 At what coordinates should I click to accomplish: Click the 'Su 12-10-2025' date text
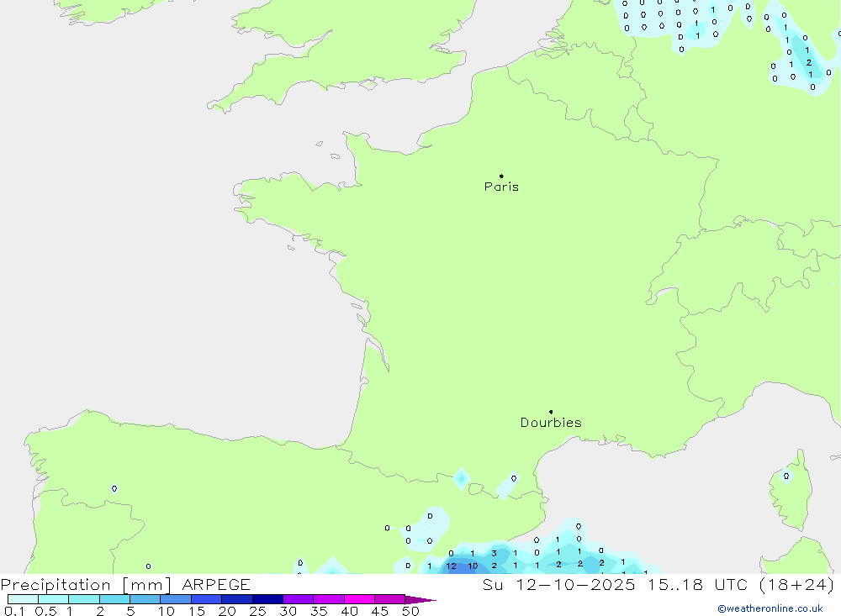pos(558,585)
